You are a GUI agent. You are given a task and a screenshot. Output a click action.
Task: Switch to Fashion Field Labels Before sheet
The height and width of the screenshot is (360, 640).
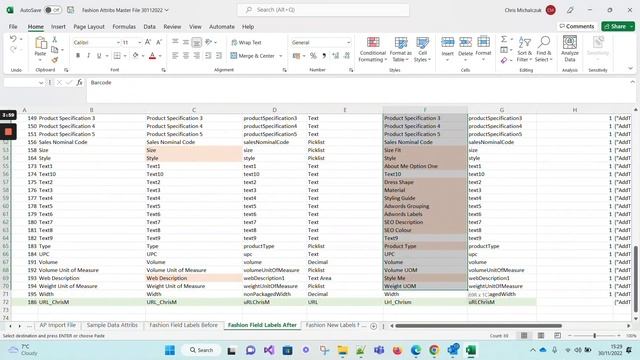coord(184,325)
